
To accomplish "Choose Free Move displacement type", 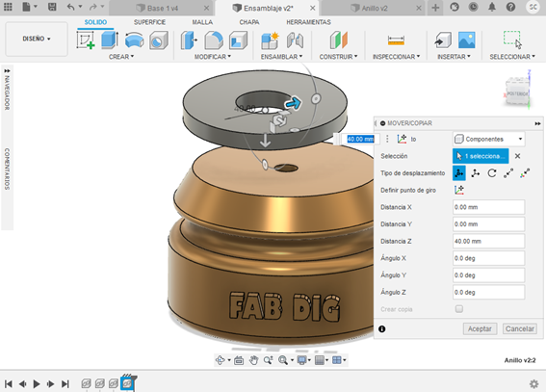I will click(459, 173).
